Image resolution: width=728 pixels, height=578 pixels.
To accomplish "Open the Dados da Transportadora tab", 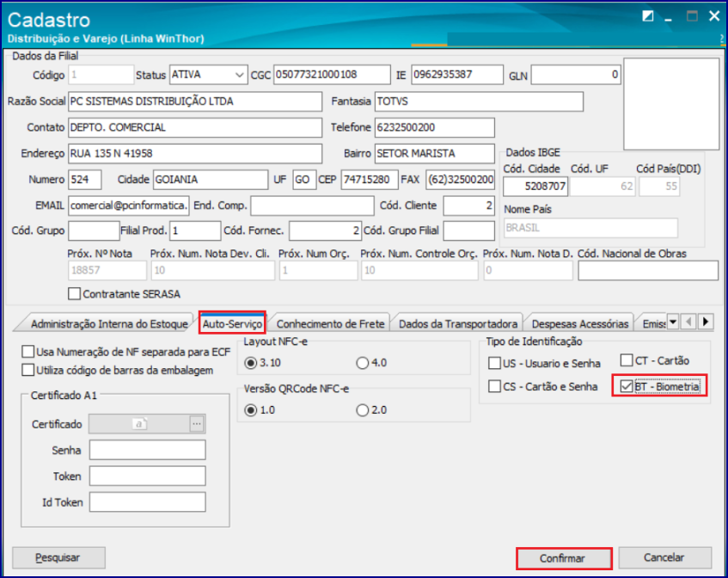I will click(458, 324).
